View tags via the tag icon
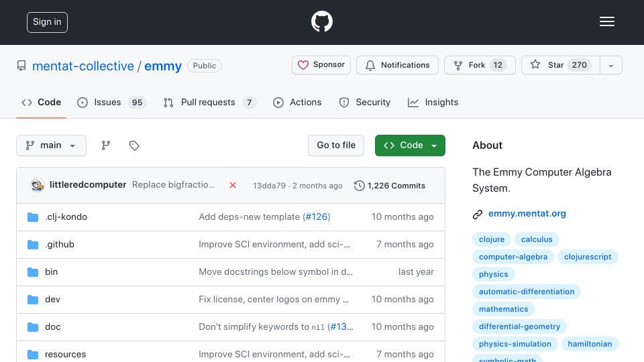 (134, 145)
